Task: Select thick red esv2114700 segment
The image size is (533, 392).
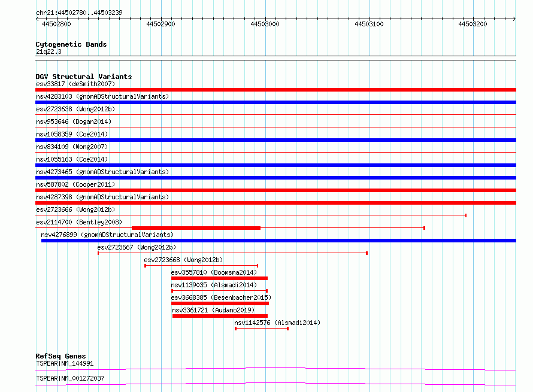Action: pyautogui.click(x=196, y=228)
